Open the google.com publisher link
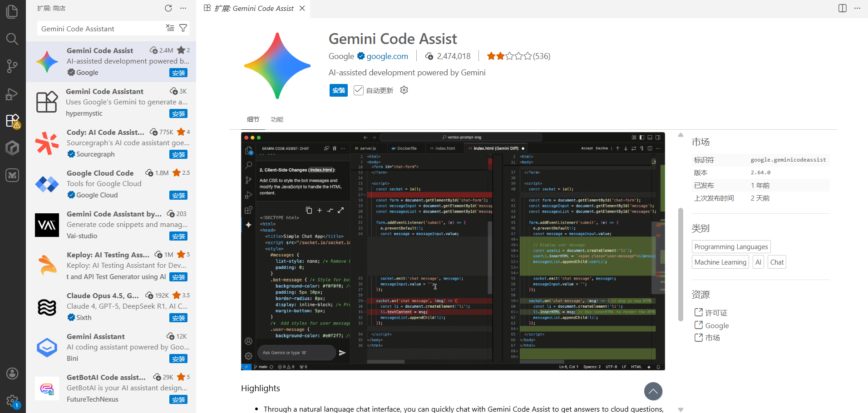The width and height of the screenshot is (868, 413). pos(387,56)
